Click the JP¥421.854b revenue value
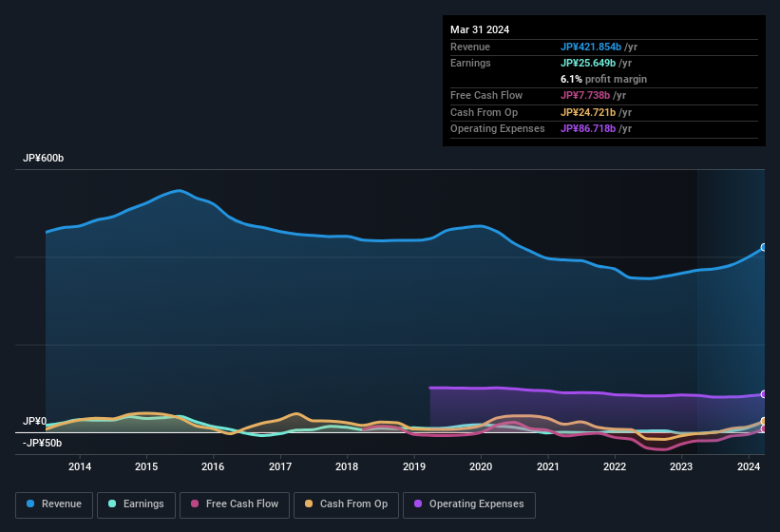The height and width of the screenshot is (532, 780). [591, 47]
